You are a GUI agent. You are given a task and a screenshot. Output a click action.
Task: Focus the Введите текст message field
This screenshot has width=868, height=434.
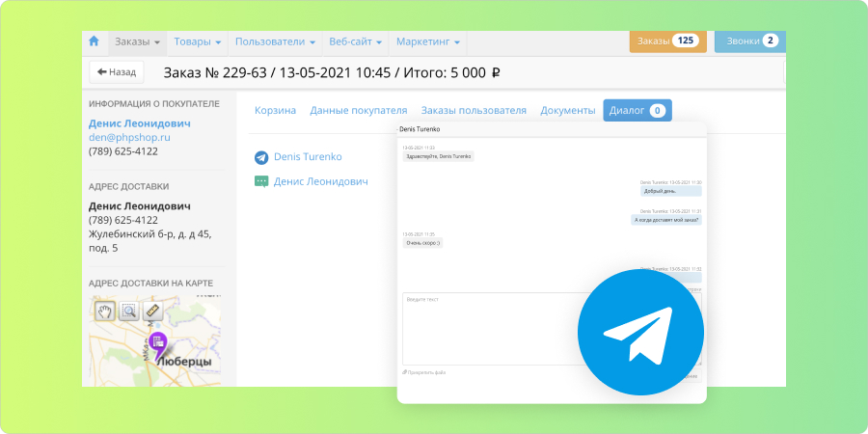coord(552,329)
